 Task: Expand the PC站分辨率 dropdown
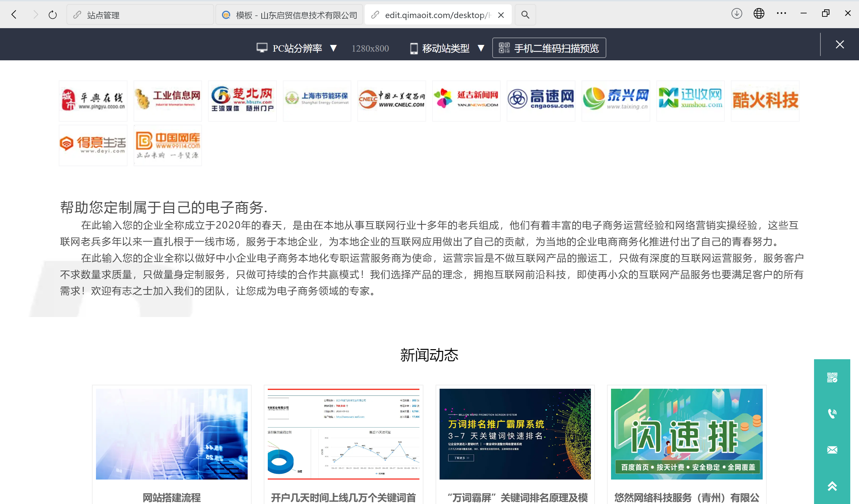(334, 48)
